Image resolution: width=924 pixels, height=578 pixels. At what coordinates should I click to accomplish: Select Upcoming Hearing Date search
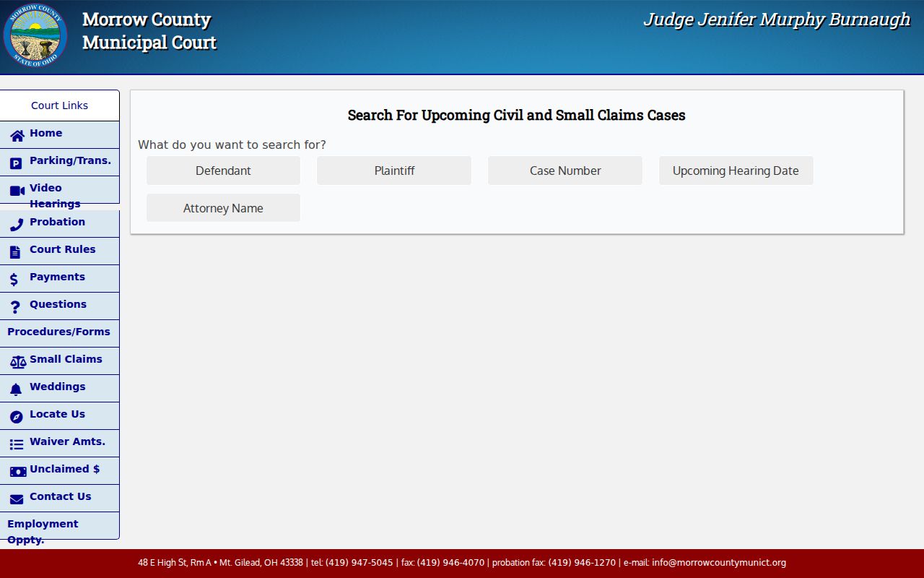pyautogui.click(x=736, y=171)
